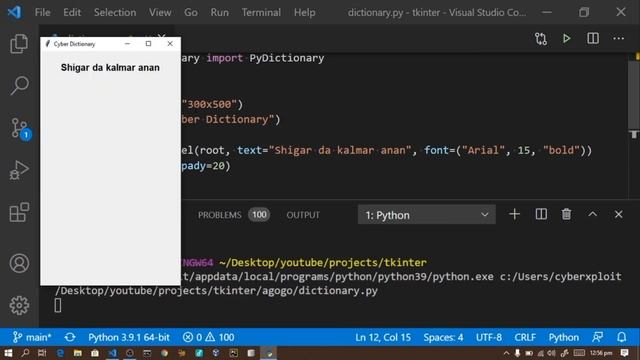Close the terminal panel with the X icon
This screenshot has height=360, width=640.
[618, 214]
